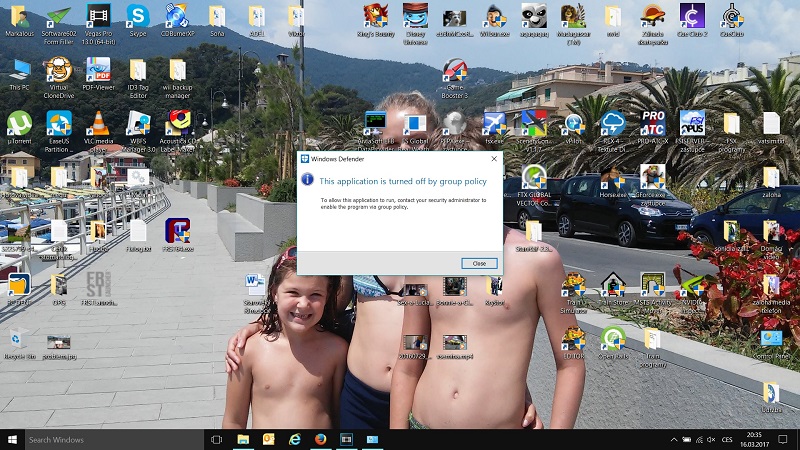Click the Search Windows box
Viewport: 800px width, 450px height.
coord(110,440)
